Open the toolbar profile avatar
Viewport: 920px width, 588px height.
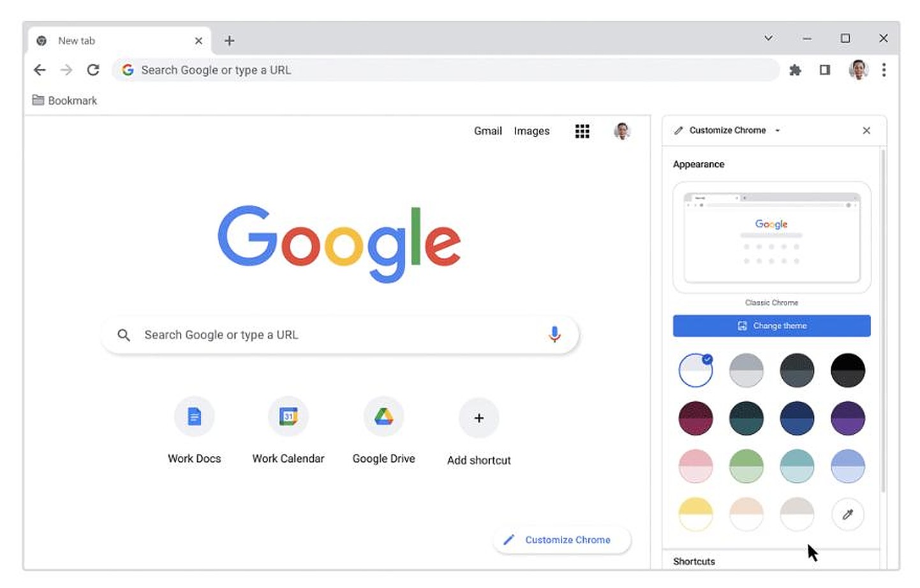859,70
